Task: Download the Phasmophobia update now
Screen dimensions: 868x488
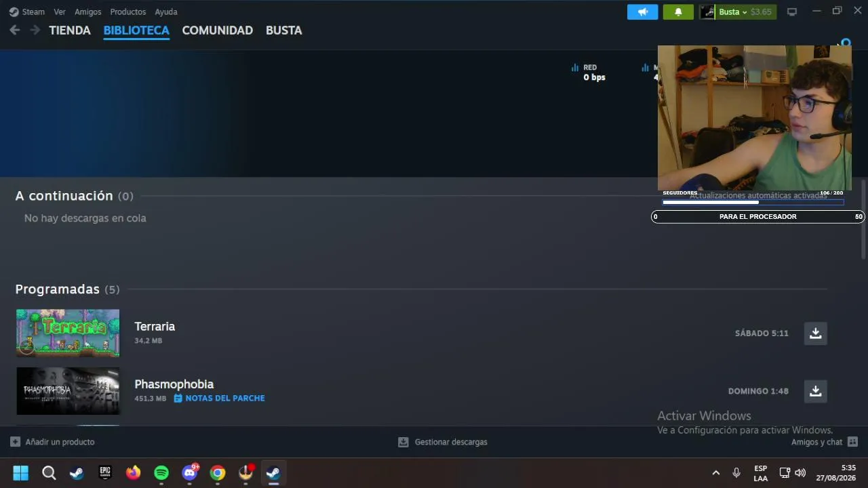Action: 816,391
